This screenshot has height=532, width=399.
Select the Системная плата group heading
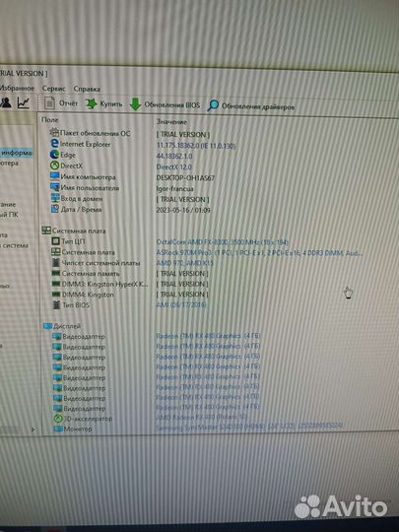click(79, 231)
